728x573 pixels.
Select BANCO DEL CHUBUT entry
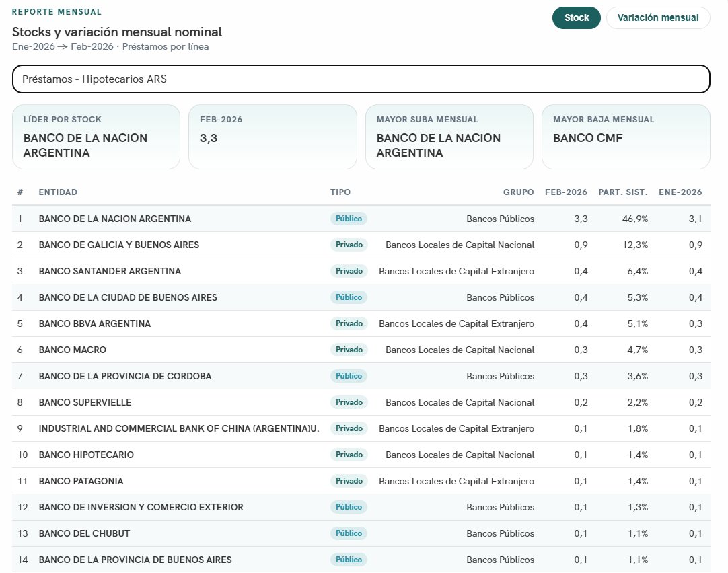84,533
